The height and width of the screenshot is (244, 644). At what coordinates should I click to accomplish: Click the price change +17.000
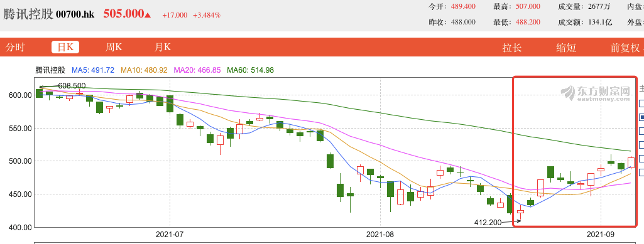click(175, 15)
